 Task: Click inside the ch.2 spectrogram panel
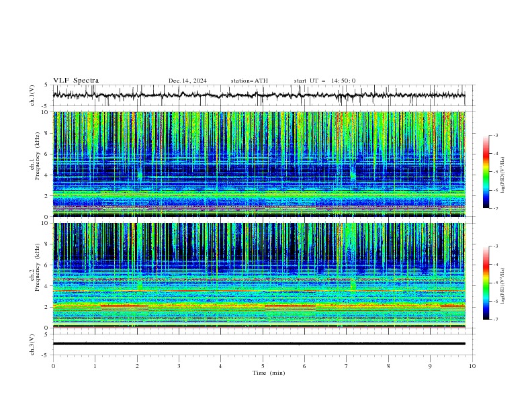(259, 275)
